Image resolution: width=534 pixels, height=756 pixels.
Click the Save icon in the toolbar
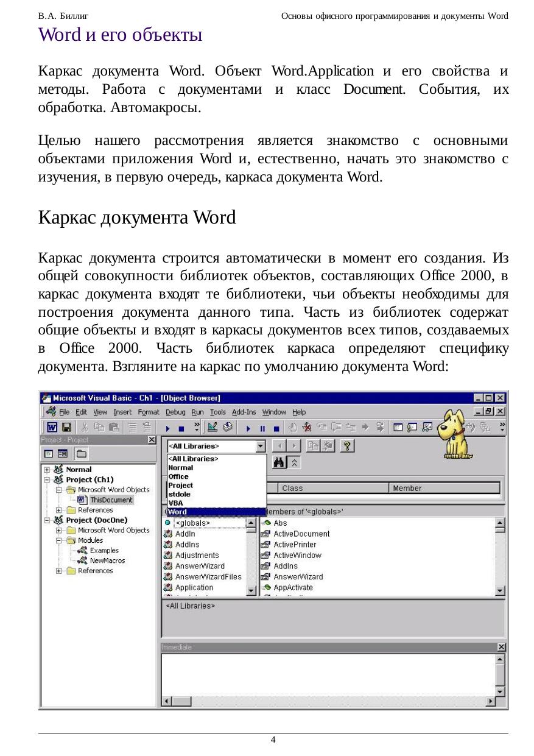tap(67, 427)
